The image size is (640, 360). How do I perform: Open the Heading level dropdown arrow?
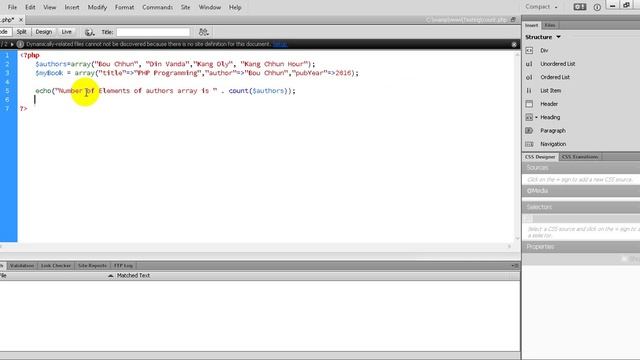click(x=536, y=118)
